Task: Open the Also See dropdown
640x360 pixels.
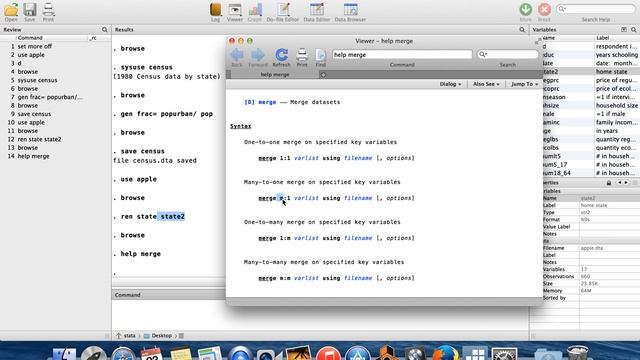Action: [486, 84]
